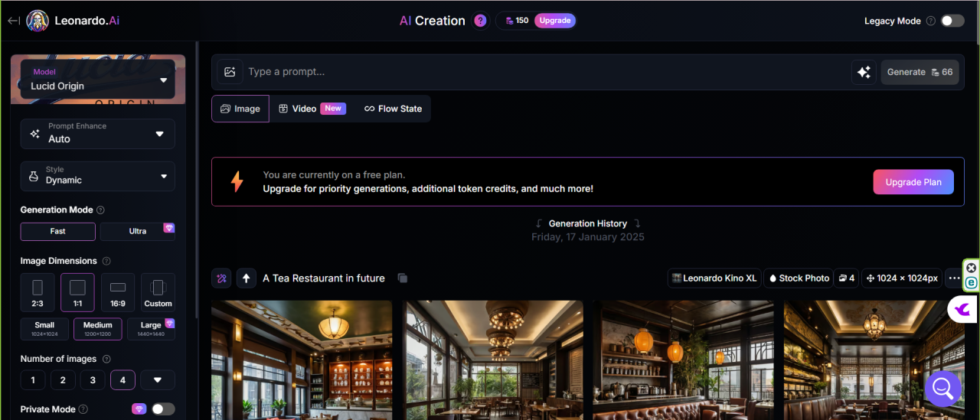Select the Ultra generation mode
Screen dimensions: 980x420
coord(138,231)
